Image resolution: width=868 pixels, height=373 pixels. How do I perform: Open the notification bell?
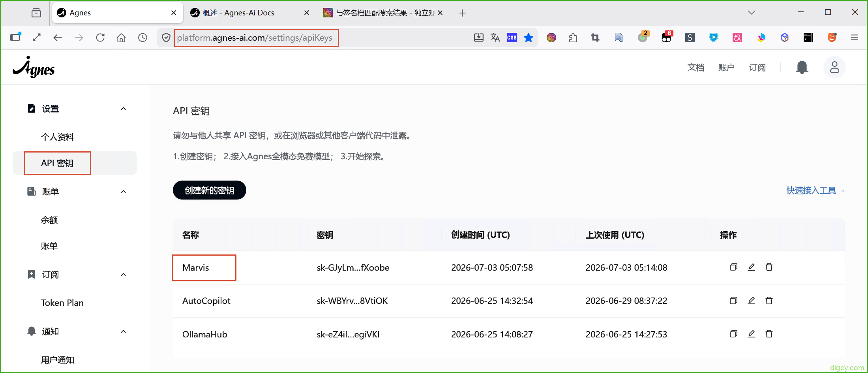(802, 67)
